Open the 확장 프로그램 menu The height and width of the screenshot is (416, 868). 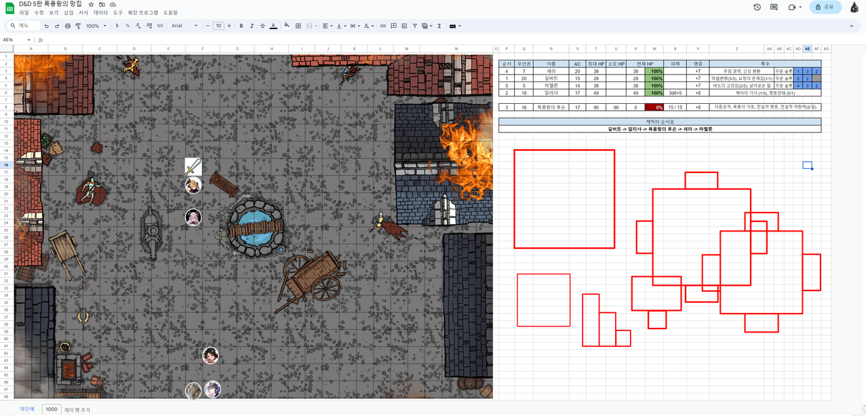coord(143,13)
